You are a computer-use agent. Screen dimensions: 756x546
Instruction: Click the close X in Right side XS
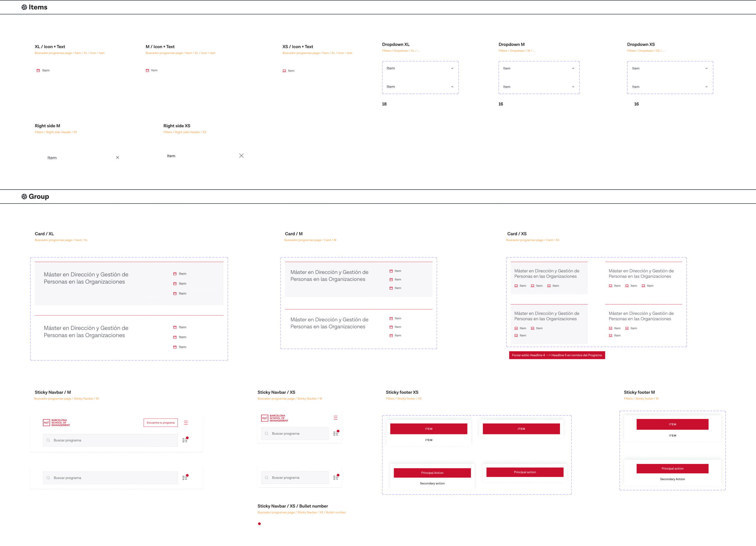(x=241, y=156)
